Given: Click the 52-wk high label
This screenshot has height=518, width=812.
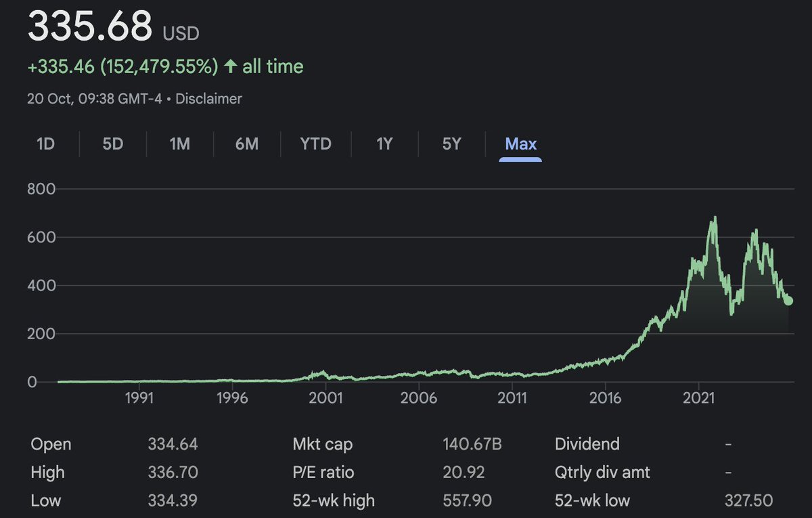Looking at the screenshot, I should point(334,500).
